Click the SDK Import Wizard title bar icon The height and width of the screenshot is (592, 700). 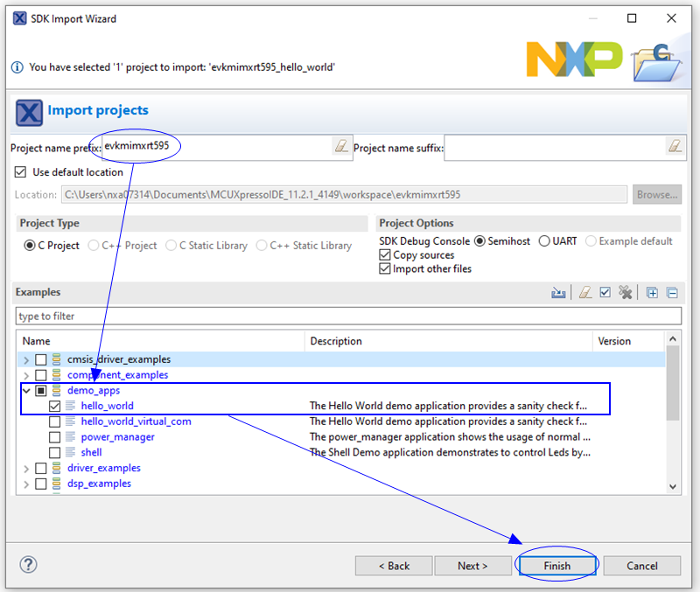pos(19,18)
